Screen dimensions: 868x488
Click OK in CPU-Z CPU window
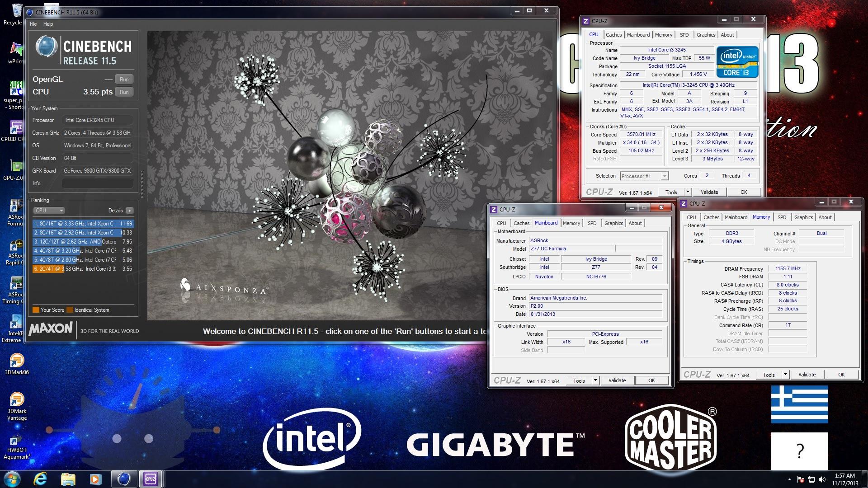tap(744, 192)
